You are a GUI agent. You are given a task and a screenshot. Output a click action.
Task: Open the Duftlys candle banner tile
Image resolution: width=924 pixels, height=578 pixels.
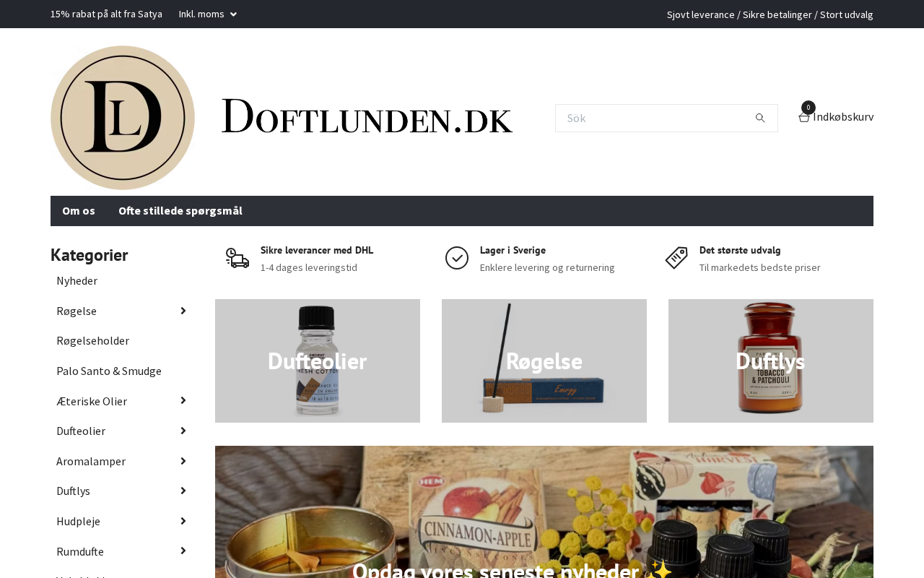pyautogui.click(x=771, y=361)
